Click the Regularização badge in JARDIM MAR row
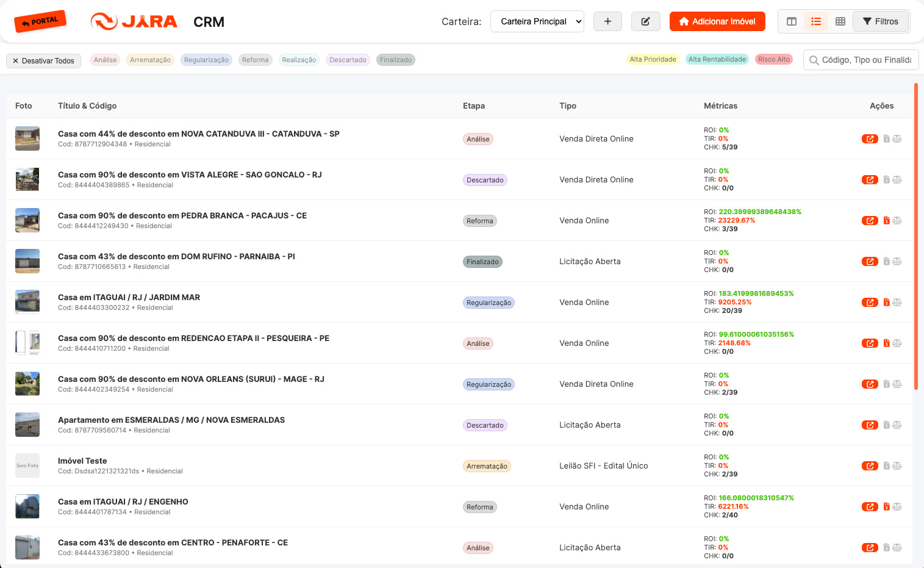The image size is (924, 568). [x=489, y=303]
